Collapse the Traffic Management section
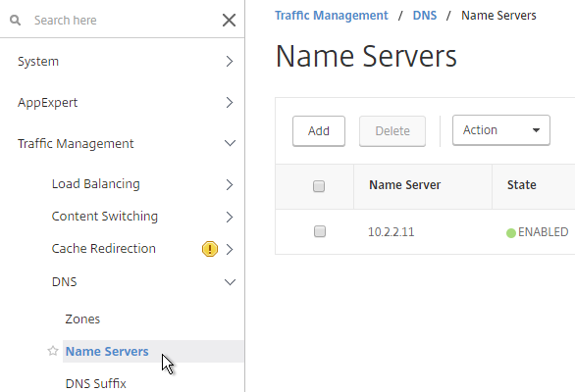The height and width of the screenshot is (392, 575). tap(230, 143)
